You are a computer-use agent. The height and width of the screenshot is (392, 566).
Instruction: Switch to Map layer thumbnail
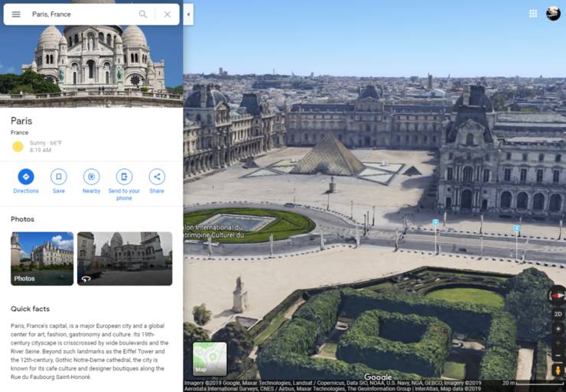tap(210, 358)
